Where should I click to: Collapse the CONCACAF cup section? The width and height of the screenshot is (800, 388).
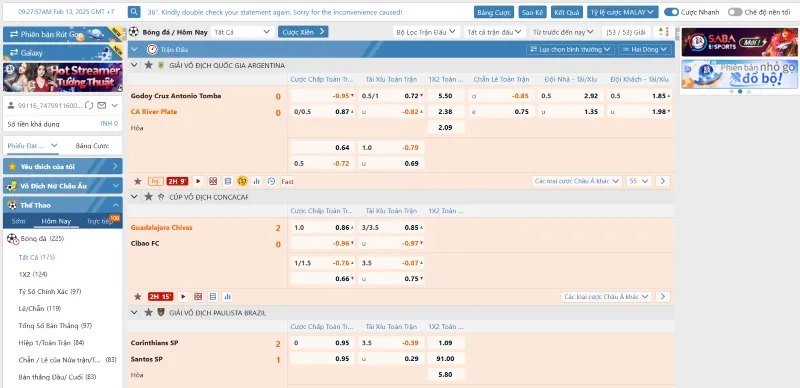pyautogui.click(x=134, y=197)
